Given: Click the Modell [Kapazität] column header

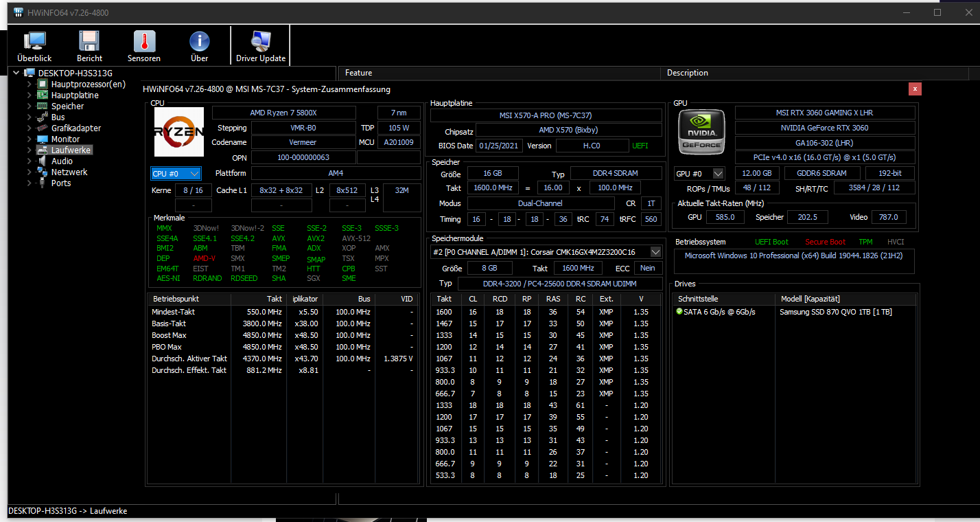Looking at the screenshot, I should click(x=845, y=299).
